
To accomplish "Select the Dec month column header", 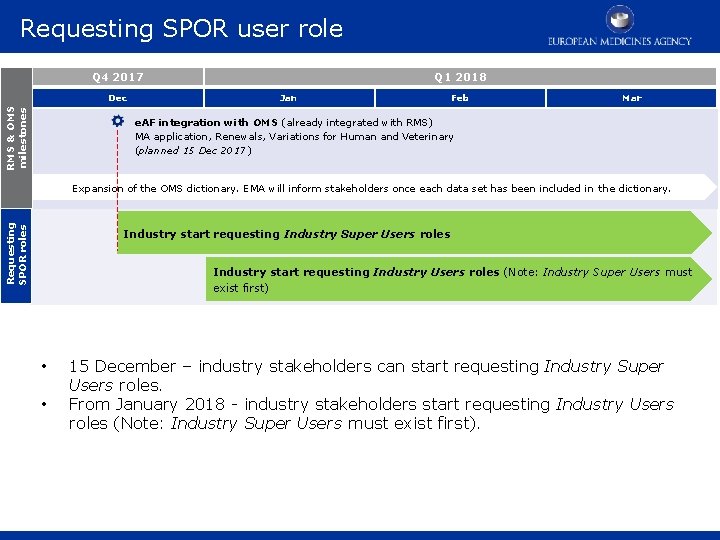I will (118, 98).
